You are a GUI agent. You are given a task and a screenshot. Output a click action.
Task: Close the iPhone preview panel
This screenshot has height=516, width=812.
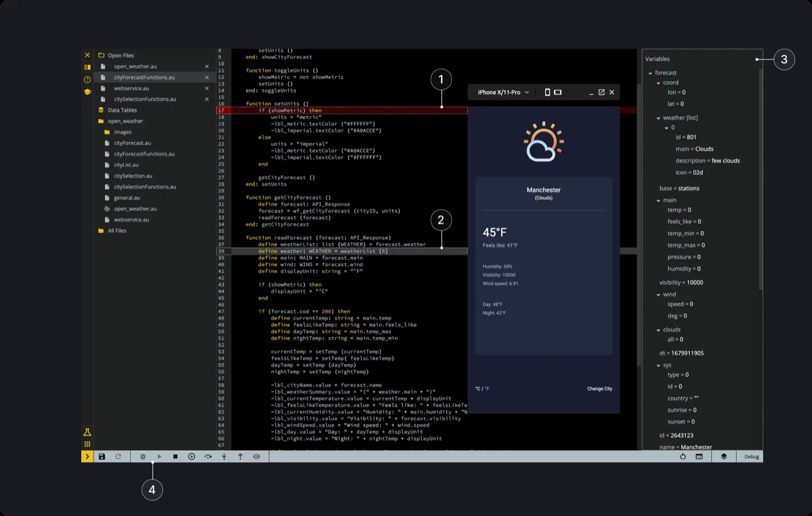[x=612, y=92]
